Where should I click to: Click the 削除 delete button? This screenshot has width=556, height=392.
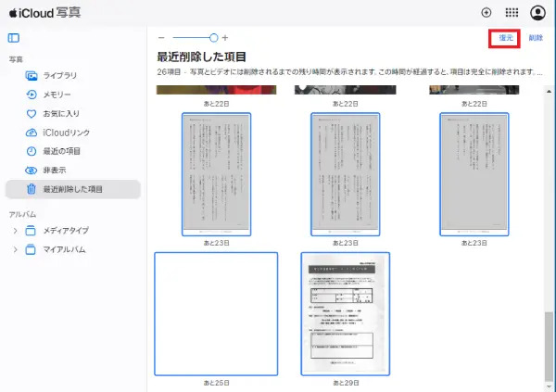[x=536, y=38]
